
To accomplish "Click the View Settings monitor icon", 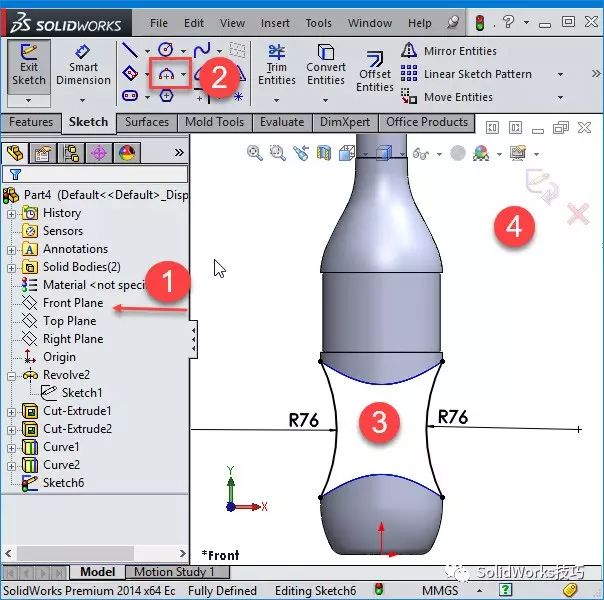I will (x=518, y=153).
